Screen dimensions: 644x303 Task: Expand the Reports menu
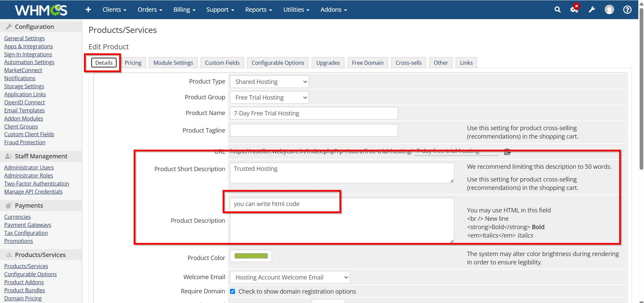pos(259,10)
